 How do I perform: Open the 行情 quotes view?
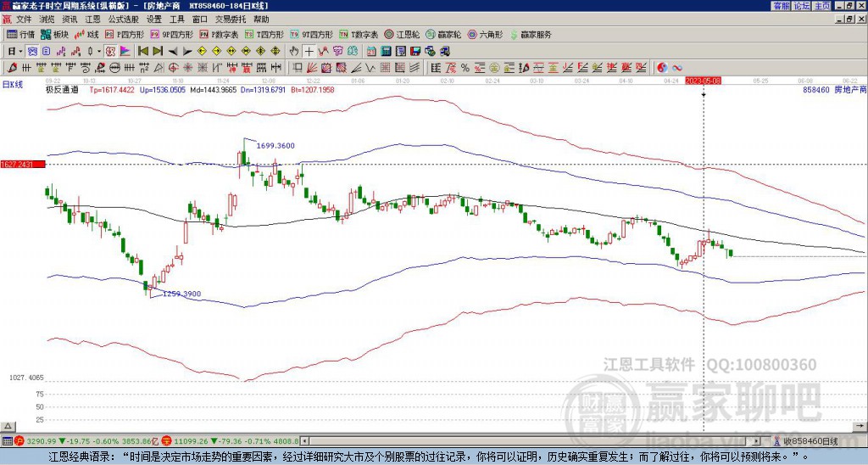coord(20,34)
